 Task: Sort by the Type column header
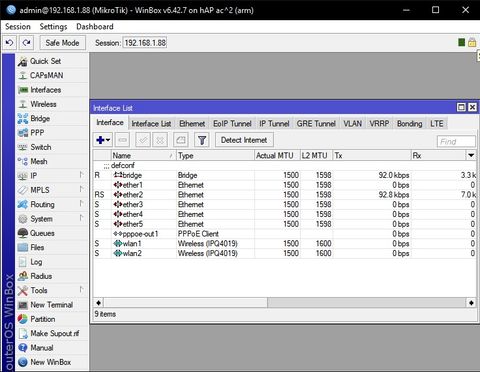215,156
